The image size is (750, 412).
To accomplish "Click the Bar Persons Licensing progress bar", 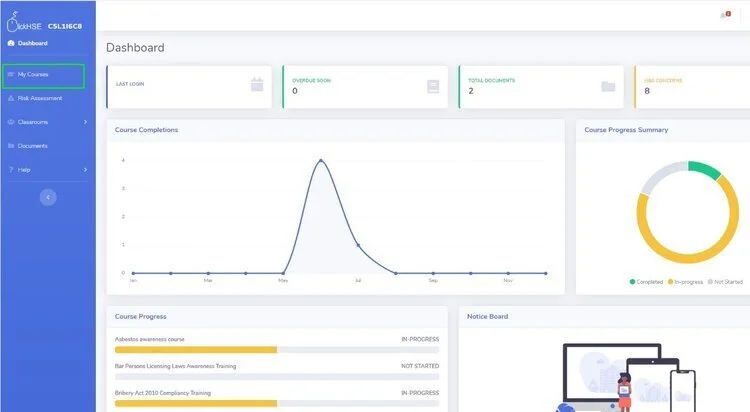I will coord(277,377).
